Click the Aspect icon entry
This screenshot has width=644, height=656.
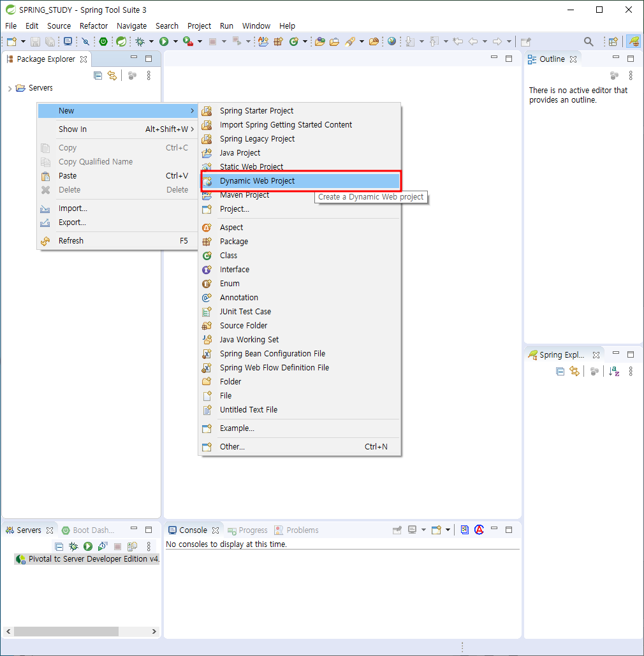click(207, 228)
